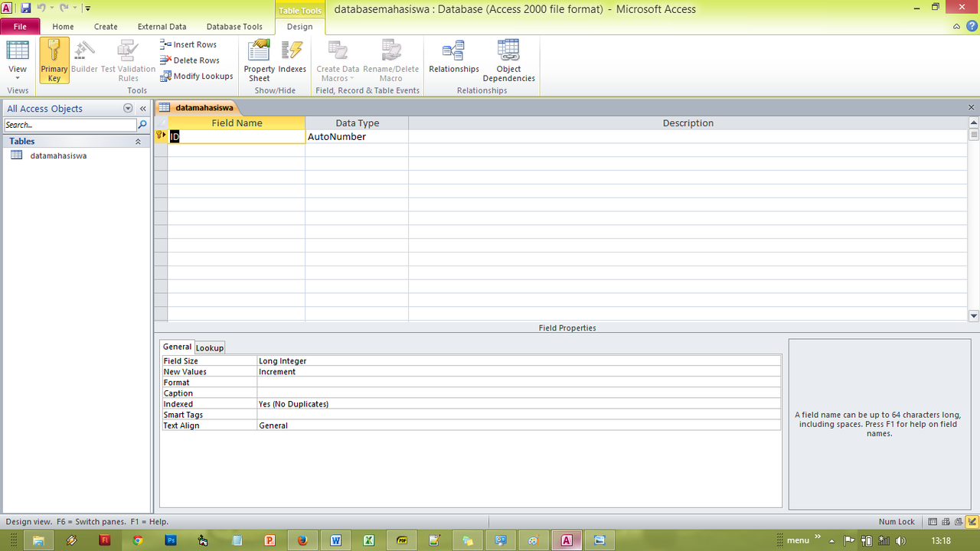Minimize the ribbon with the caret icon
The height and width of the screenshot is (551, 980).
coord(957,27)
